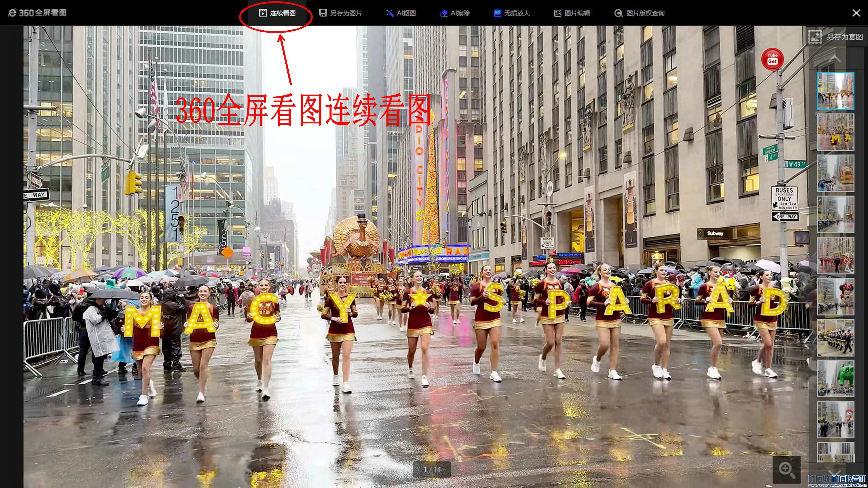Select the red uniformed marchers thumbnail

point(835,255)
